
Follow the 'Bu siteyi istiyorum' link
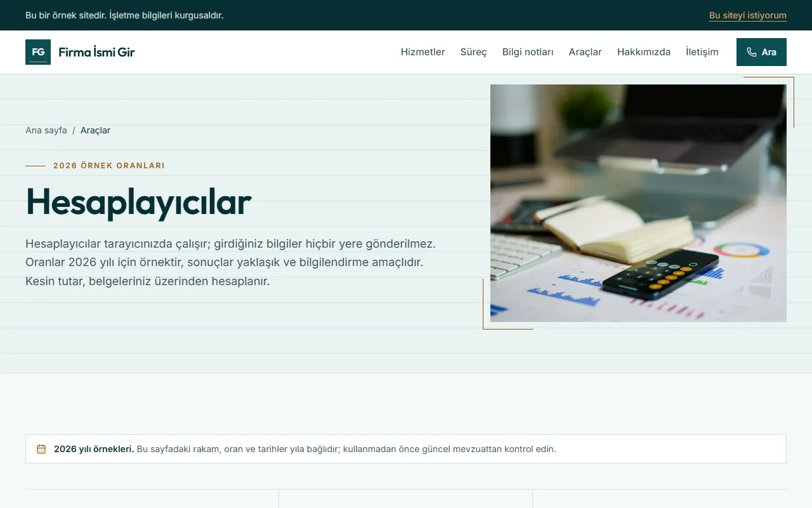pos(748,15)
